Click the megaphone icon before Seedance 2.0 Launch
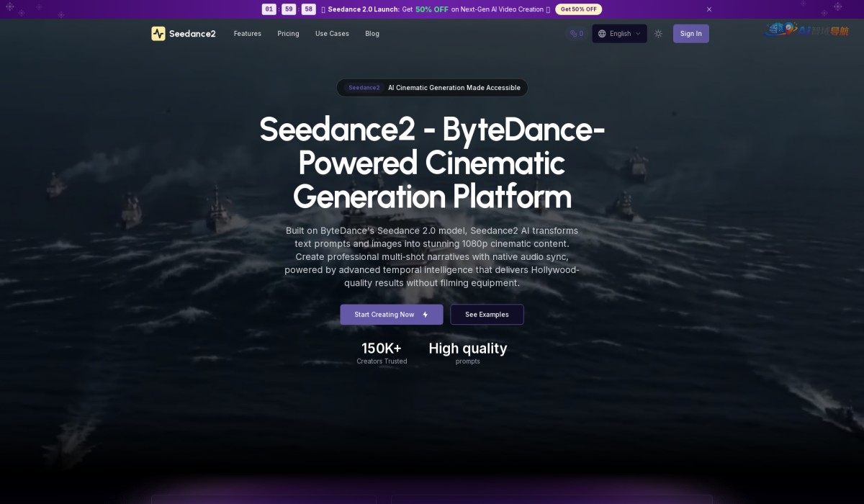Screen dimensions: 864x504 [x=322, y=9]
